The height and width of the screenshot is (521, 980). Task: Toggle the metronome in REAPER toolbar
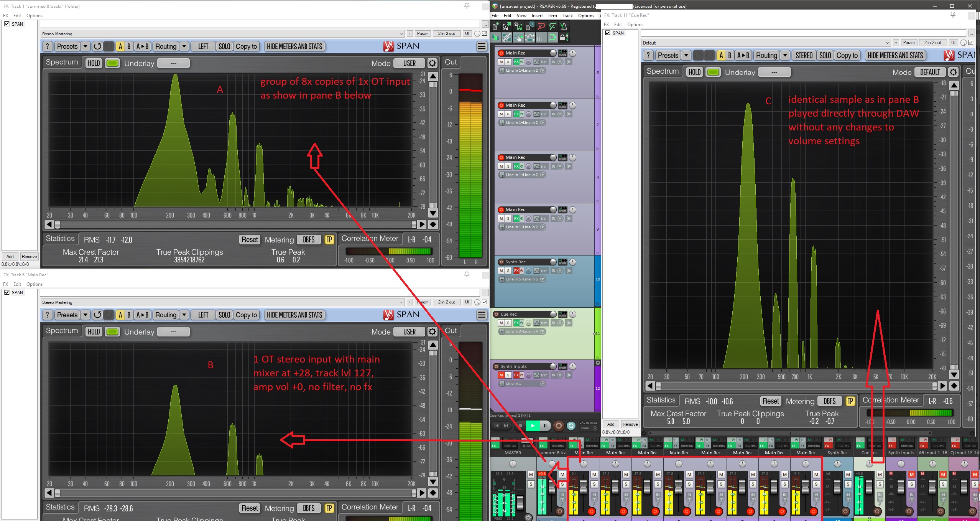(x=564, y=26)
